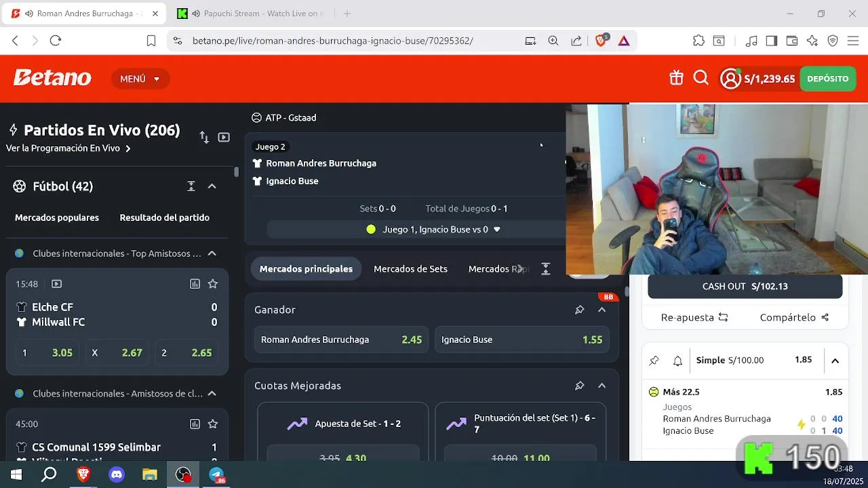The image size is (868, 488).
Task: Click the CASH OUT S/102.13 button
Action: click(745, 287)
